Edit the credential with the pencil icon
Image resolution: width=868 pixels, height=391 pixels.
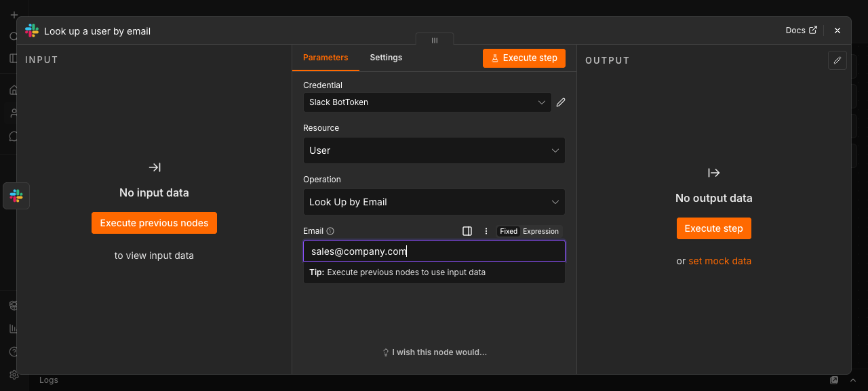tap(561, 102)
